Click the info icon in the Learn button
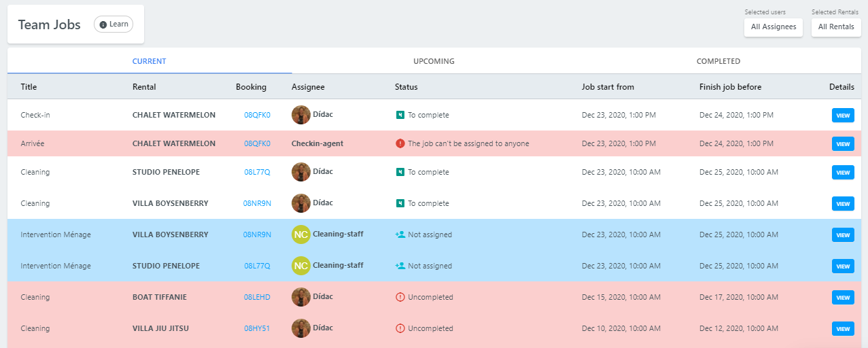 tap(103, 24)
